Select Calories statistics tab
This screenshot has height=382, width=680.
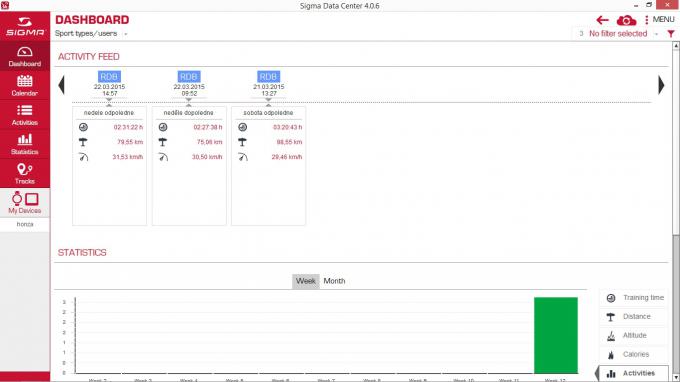[635, 354]
